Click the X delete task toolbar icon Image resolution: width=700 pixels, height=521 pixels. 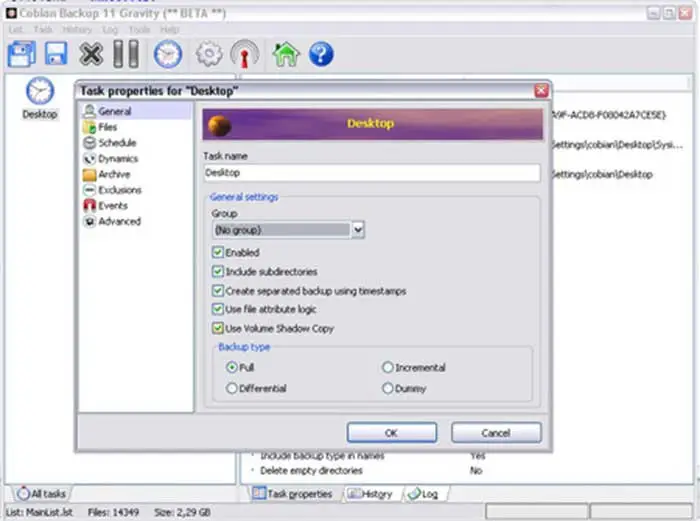91,54
